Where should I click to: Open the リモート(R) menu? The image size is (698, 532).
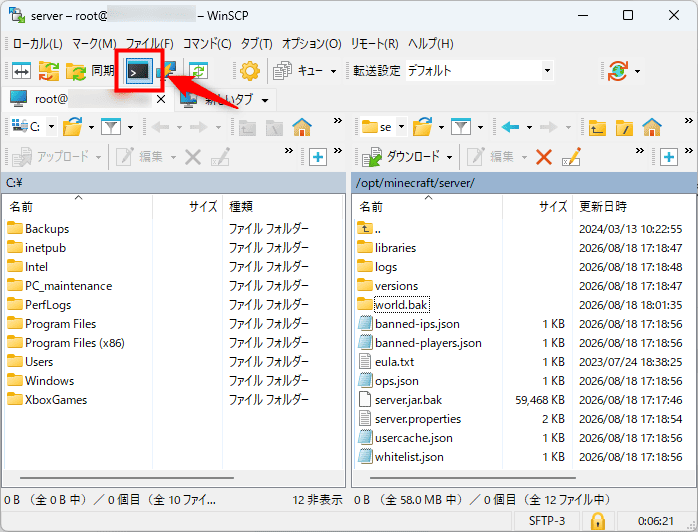click(x=374, y=44)
